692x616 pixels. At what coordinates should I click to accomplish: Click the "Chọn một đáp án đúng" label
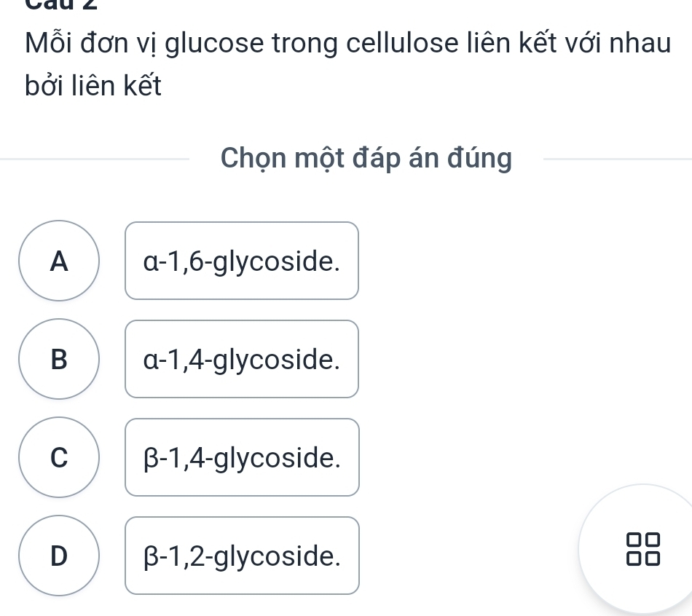pyautogui.click(x=366, y=157)
